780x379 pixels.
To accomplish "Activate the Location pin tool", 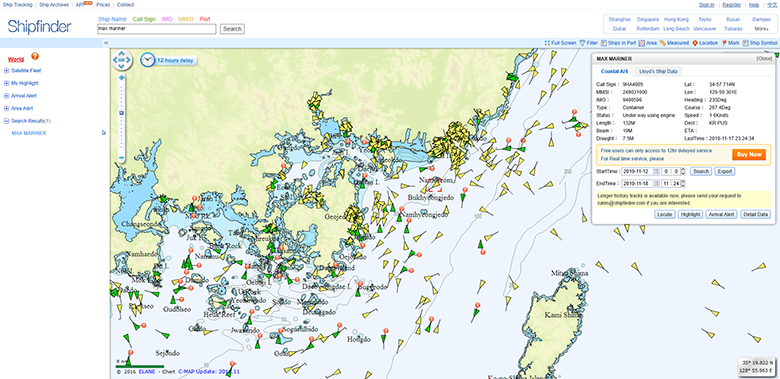I will coord(705,43).
